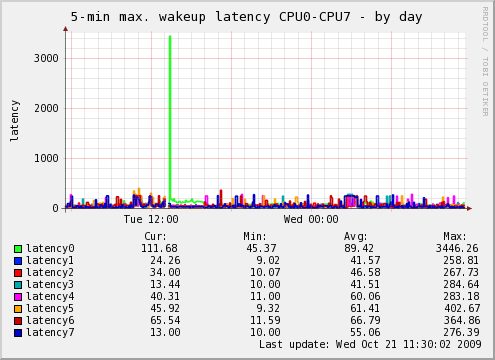Click the Cur: column header

155,236
